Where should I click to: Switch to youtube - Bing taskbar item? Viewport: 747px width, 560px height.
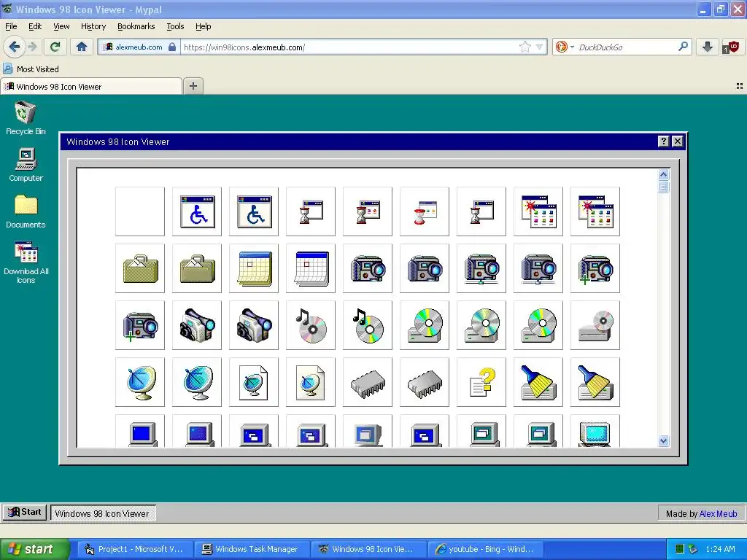[x=485, y=549]
